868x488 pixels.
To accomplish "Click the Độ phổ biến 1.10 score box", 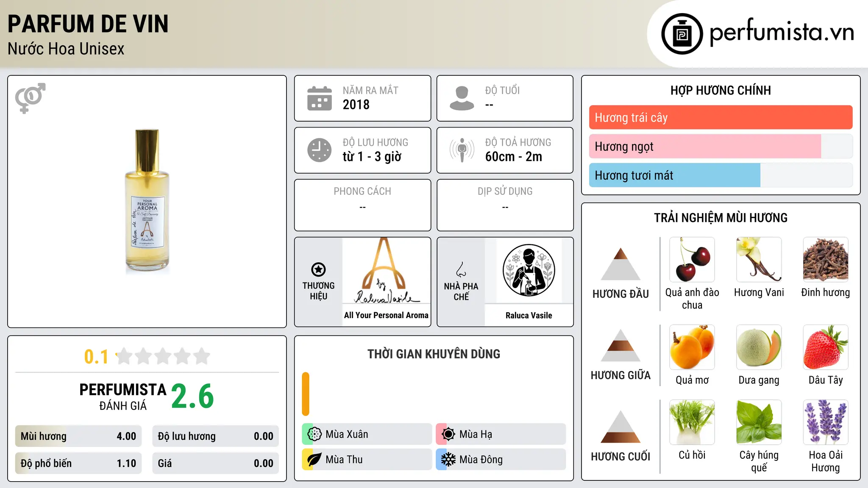I will click(78, 463).
